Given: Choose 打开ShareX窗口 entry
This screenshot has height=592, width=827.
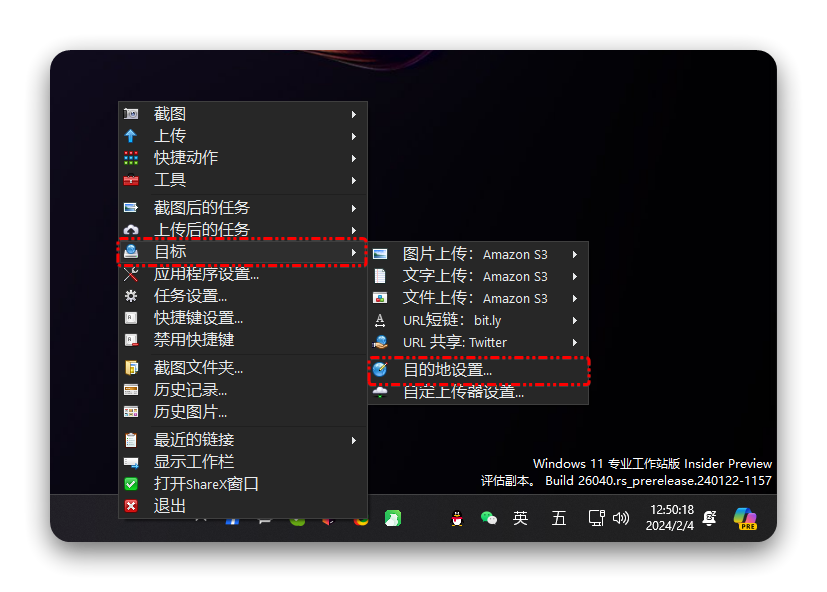Looking at the screenshot, I should 243,484.
